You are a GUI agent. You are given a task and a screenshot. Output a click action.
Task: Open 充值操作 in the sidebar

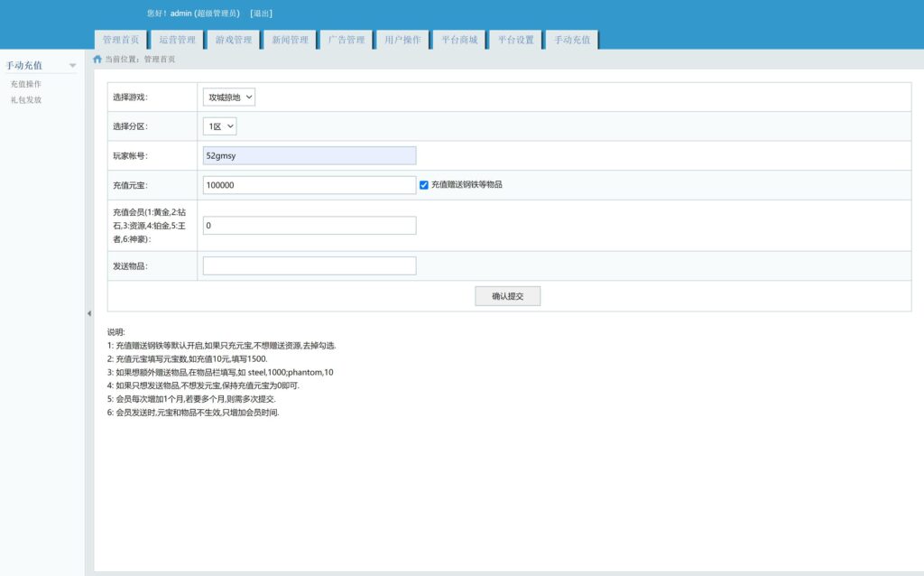point(26,84)
